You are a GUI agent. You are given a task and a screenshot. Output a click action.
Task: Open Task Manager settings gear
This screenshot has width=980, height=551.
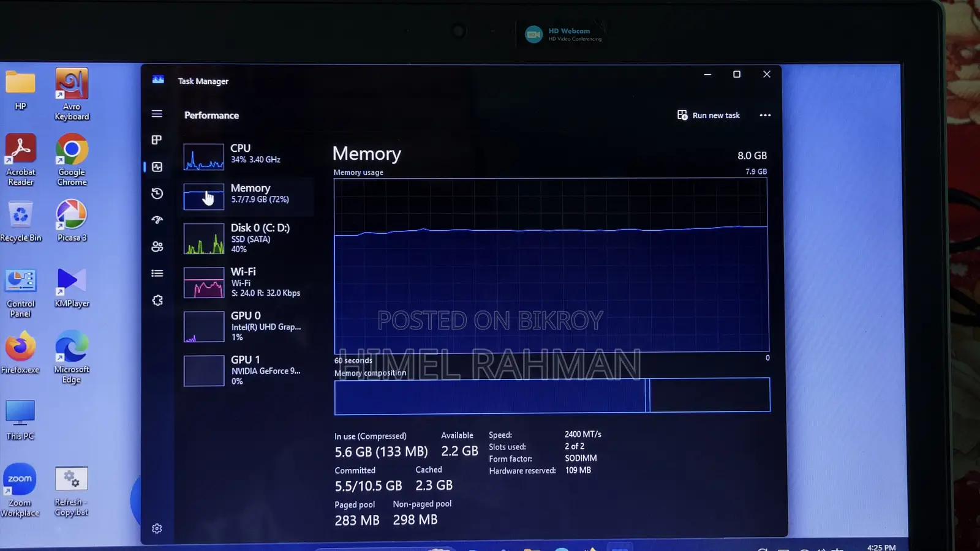pos(157,528)
